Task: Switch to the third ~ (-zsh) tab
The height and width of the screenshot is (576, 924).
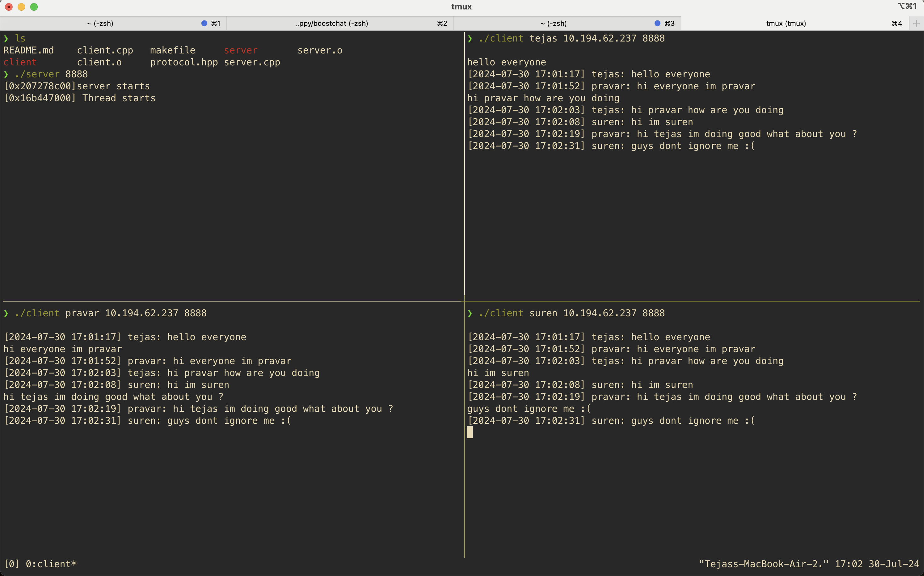Action: coord(567,23)
